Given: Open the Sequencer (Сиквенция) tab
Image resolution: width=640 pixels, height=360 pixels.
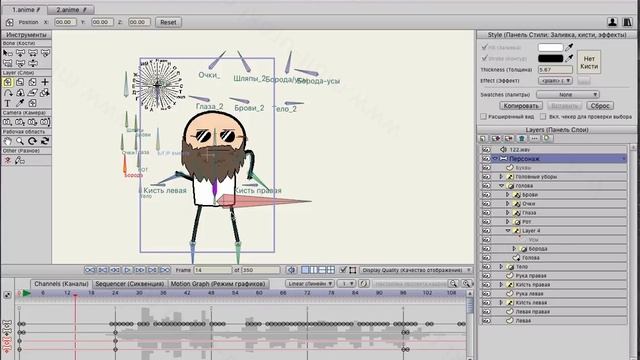Looking at the screenshot, I should (129, 284).
